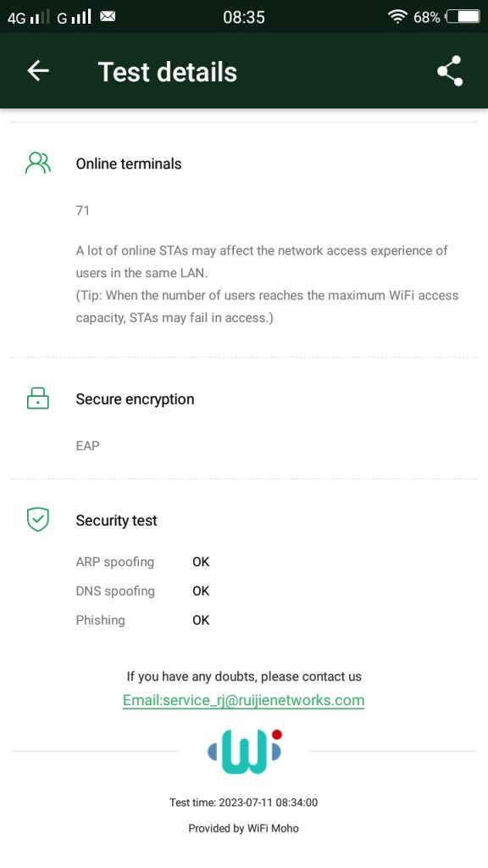The height and width of the screenshot is (868, 488).
Task: Tap the share icon in the header
Action: pyautogui.click(x=450, y=71)
